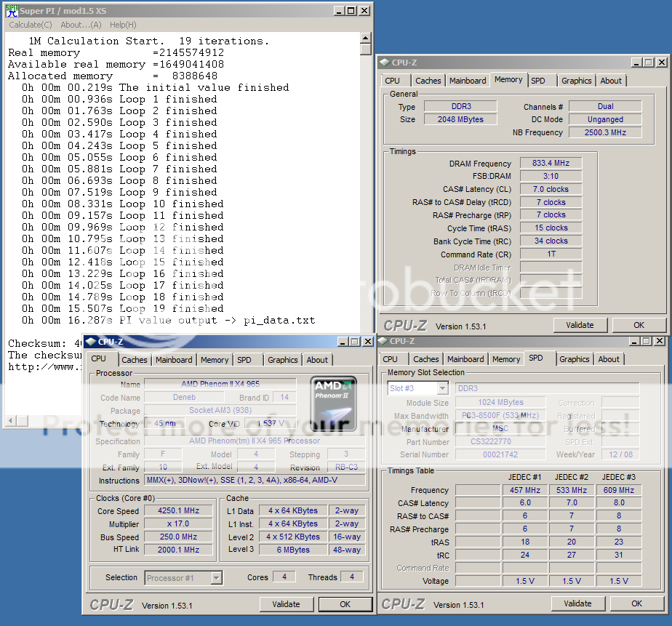
Task: Expand the Processor #1 selection dropdown
Action: click(x=216, y=578)
